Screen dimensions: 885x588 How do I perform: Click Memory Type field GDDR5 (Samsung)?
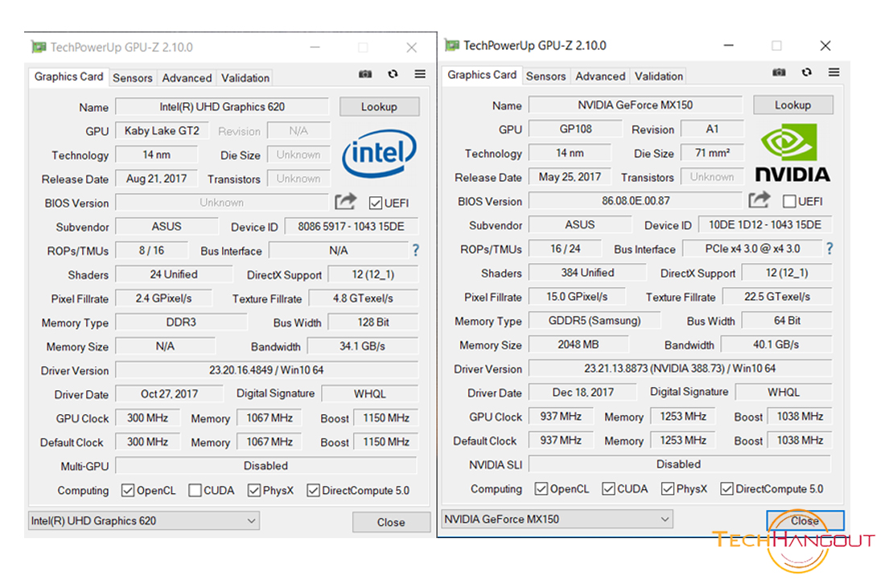click(x=595, y=320)
